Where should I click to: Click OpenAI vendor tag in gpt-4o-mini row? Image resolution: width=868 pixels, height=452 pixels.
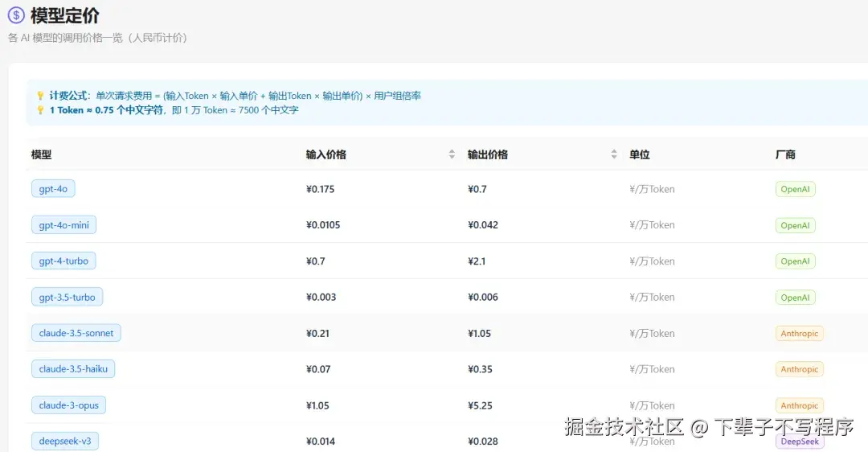tap(795, 225)
